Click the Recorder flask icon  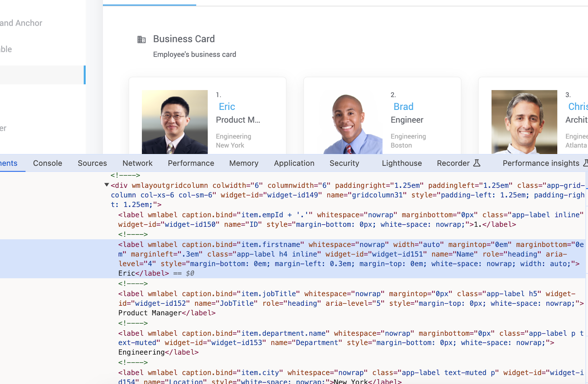(x=477, y=163)
